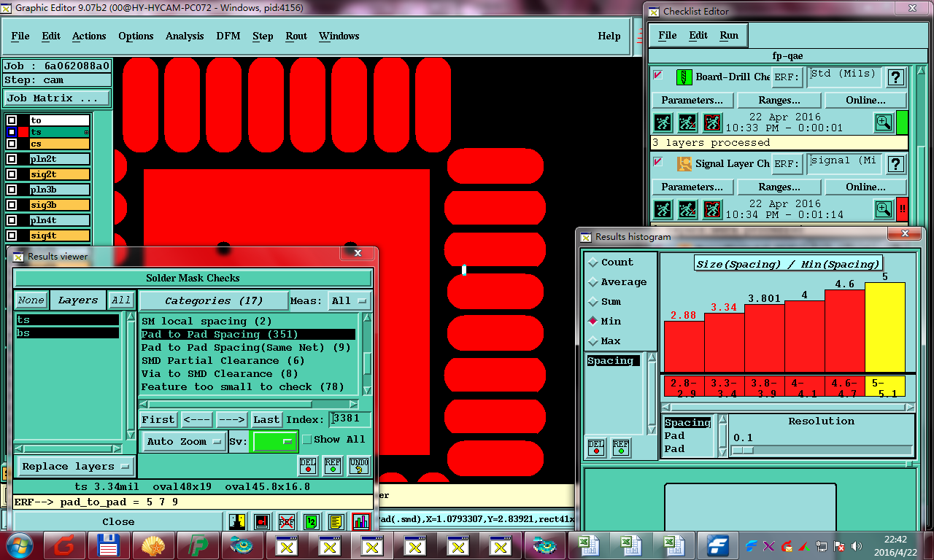Click the Windows Start button
Screen dimensions: 934x560
coord(19,545)
